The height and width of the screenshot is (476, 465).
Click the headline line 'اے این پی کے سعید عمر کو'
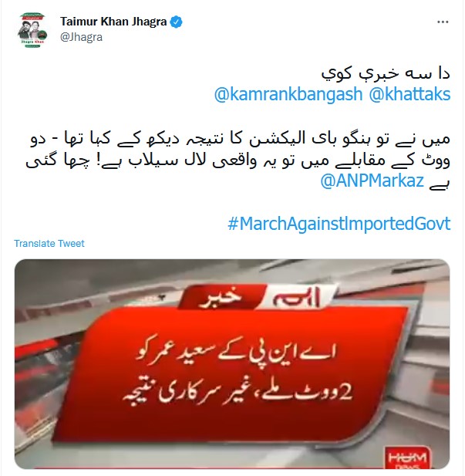point(235,356)
